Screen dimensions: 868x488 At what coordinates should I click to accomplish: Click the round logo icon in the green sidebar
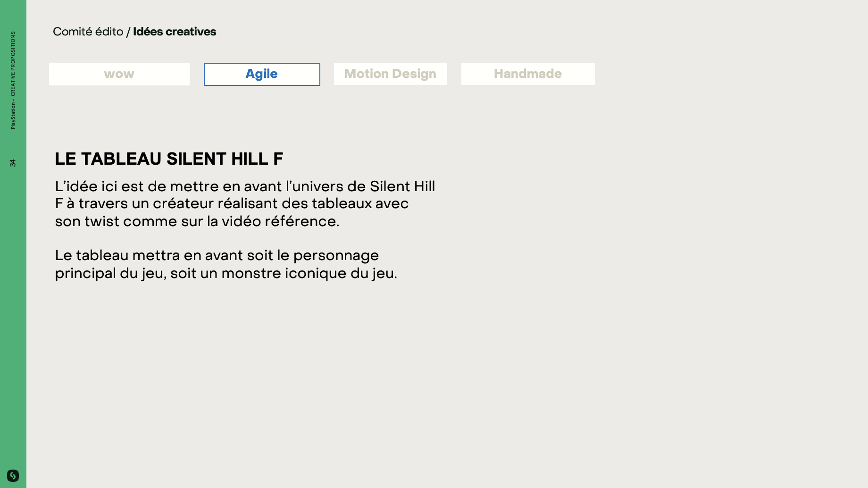click(x=13, y=475)
